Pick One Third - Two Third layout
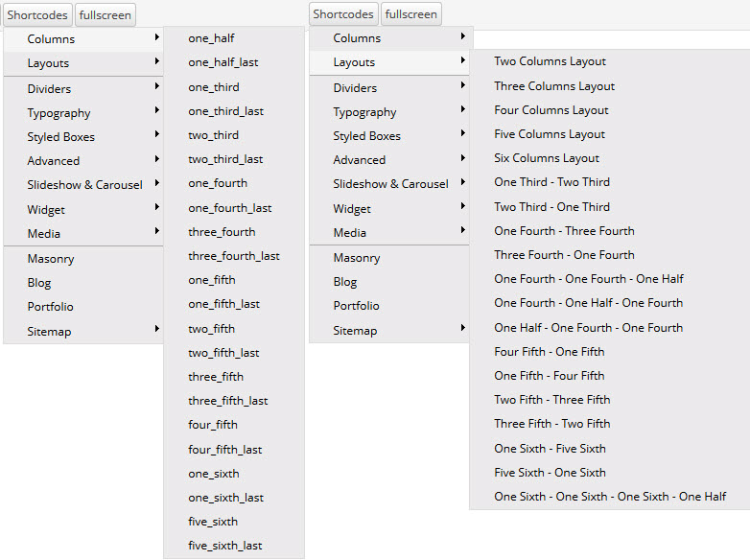750x560 pixels. pos(551,182)
